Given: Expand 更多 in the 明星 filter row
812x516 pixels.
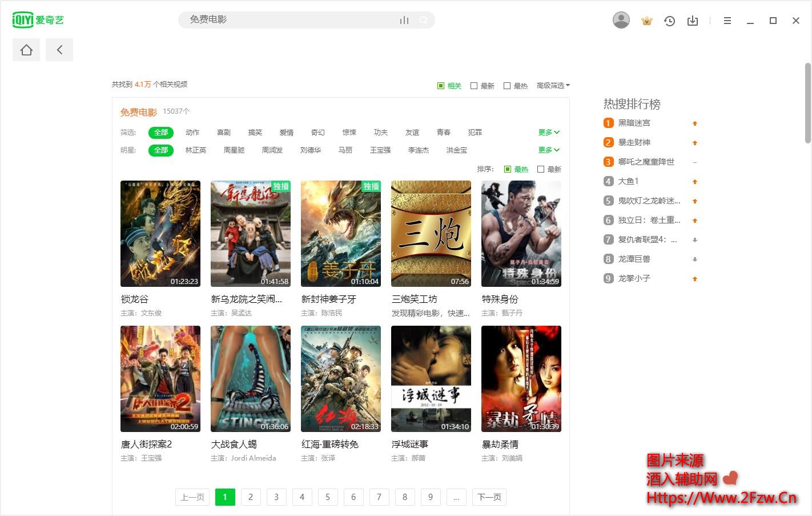Looking at the screenshot, I should [x=549, y=150].
